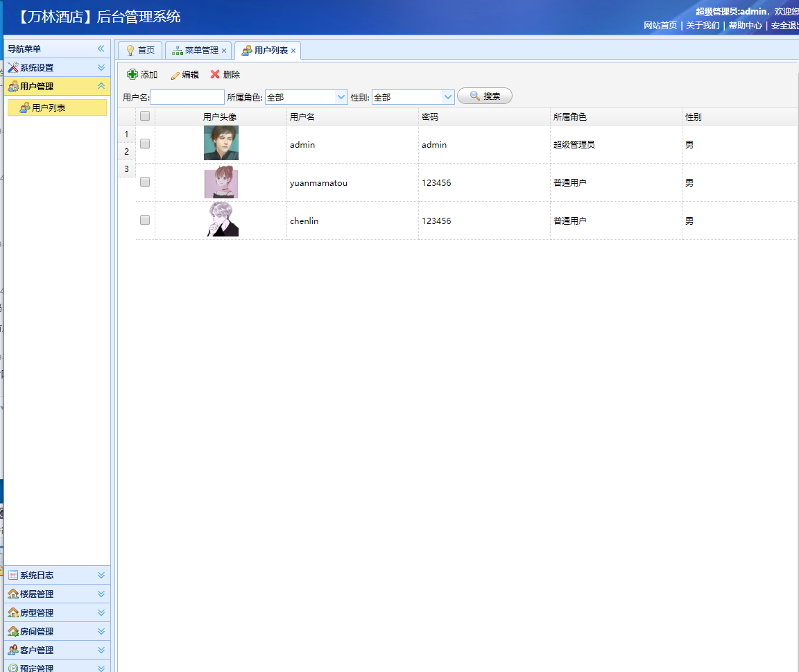Check the select-all checkbox in table header
The width and height of the screenshot is (799, 672).
coord(144,116)
